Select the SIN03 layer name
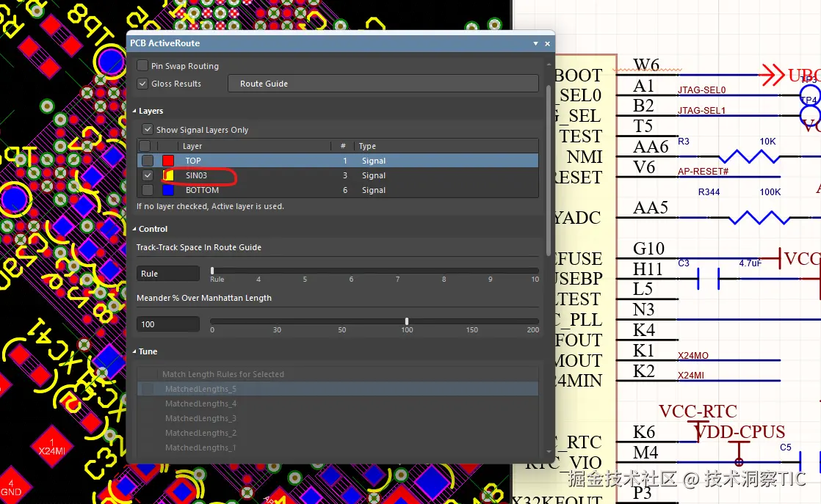 (x=196, y=175)
